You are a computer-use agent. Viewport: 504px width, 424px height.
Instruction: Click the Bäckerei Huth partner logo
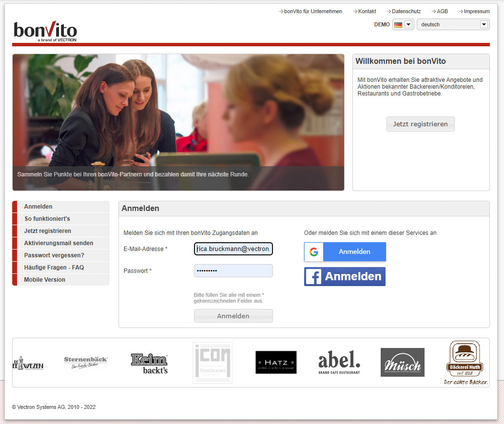click(x=465, y=363)
